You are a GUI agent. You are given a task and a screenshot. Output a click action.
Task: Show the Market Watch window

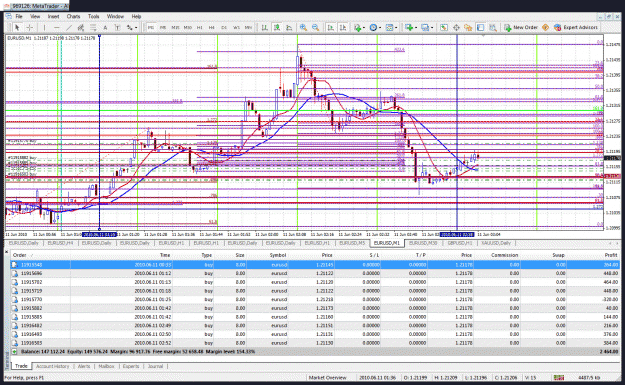click(x=444, y=28)
